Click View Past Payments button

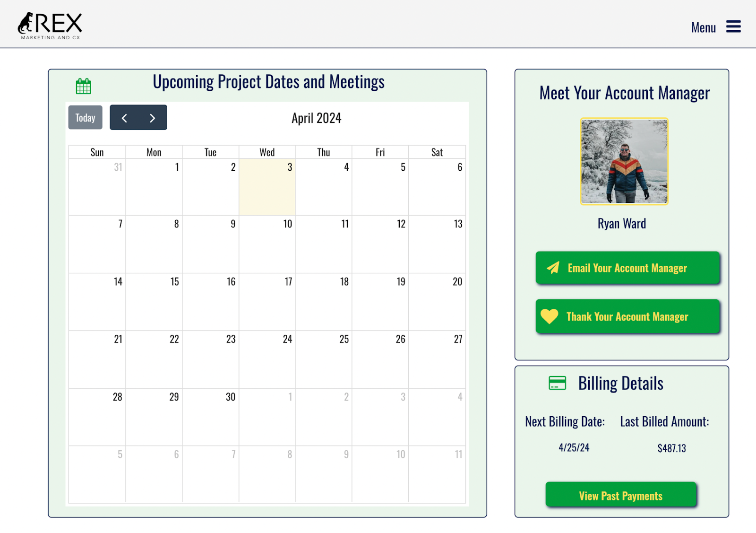(621, 495)
